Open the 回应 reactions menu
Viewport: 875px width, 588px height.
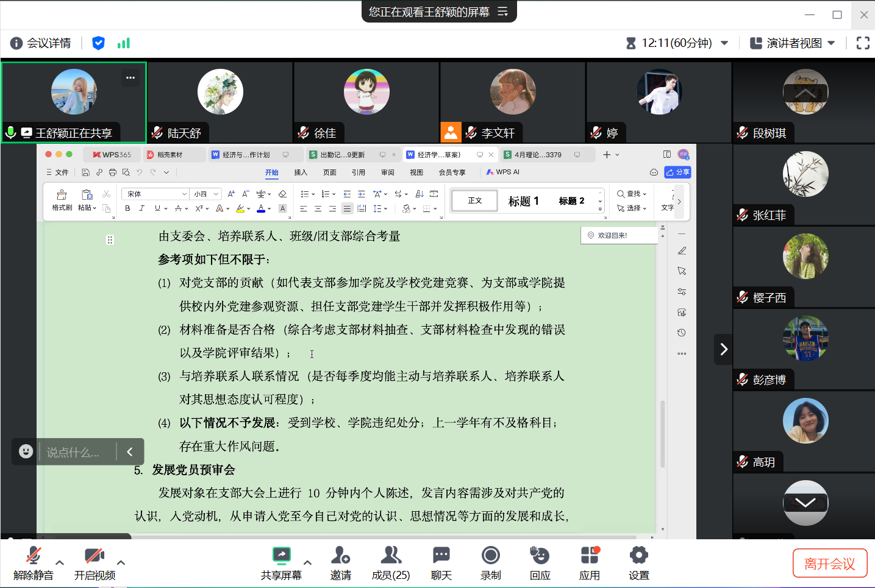pyautogui.click(x=540, y=562)
